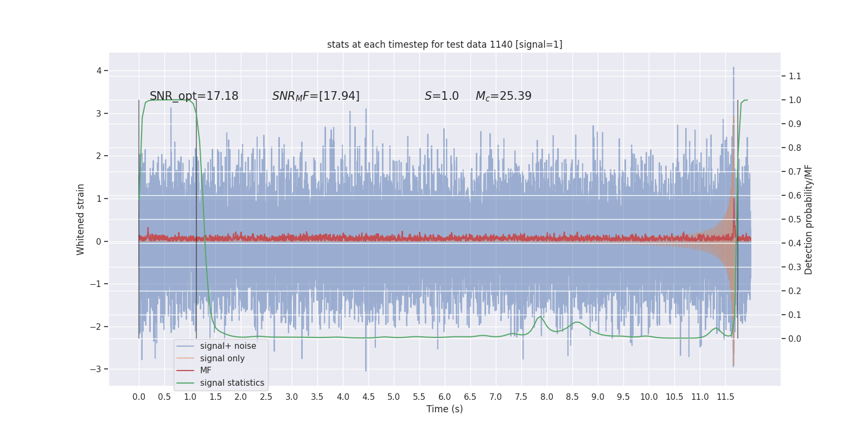Select the SNR_opt=17.18 annotation

point(194,96)
